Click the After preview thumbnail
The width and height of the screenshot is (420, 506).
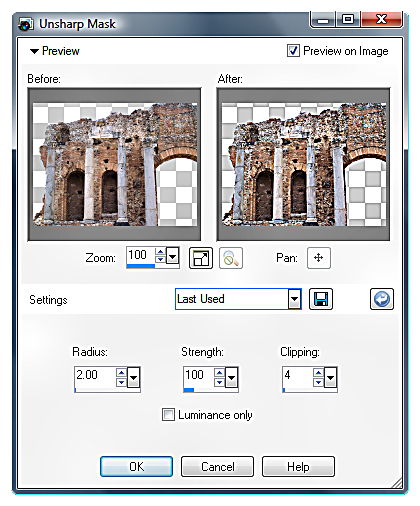coord(303,164)
